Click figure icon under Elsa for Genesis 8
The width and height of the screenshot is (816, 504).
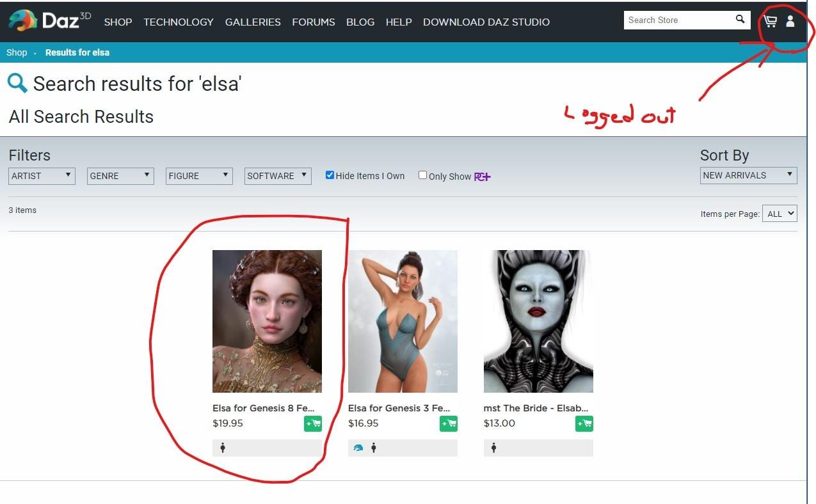pos(223,448)
